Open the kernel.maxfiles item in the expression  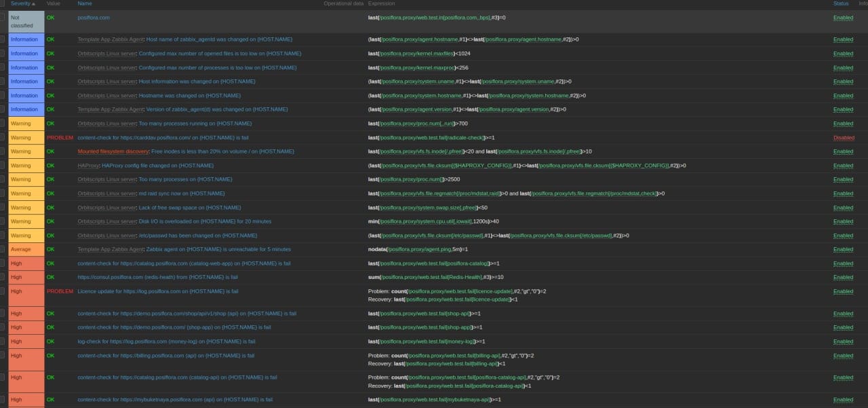(417, 54)
